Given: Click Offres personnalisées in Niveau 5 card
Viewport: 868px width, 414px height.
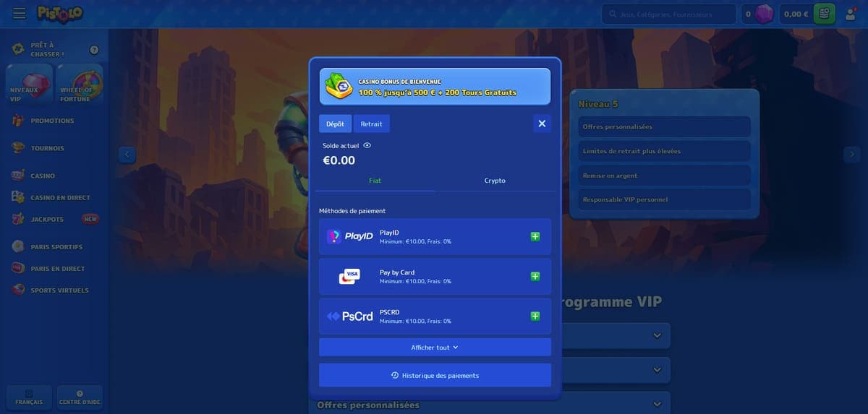Looking at the screenshot, I should 664,126.
